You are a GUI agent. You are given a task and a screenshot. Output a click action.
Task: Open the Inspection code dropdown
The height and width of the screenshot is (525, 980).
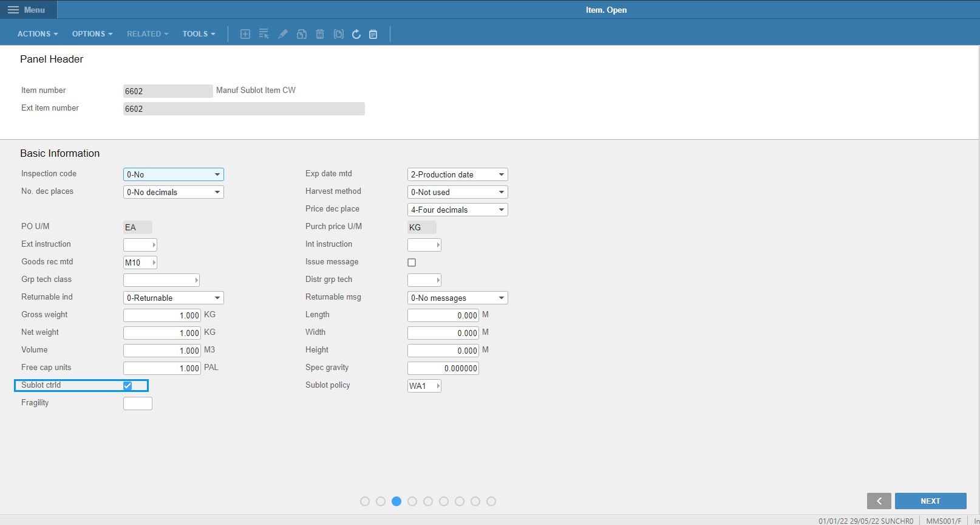click(x=174, y=174)
